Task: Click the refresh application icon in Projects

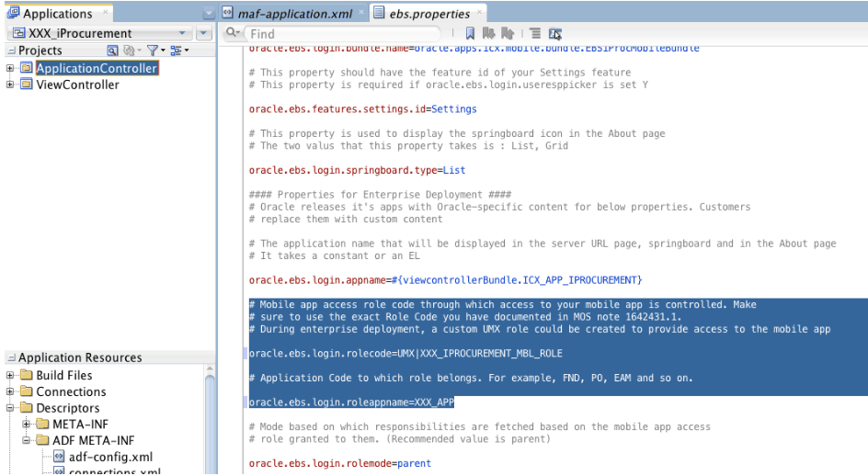Action: 129,51
